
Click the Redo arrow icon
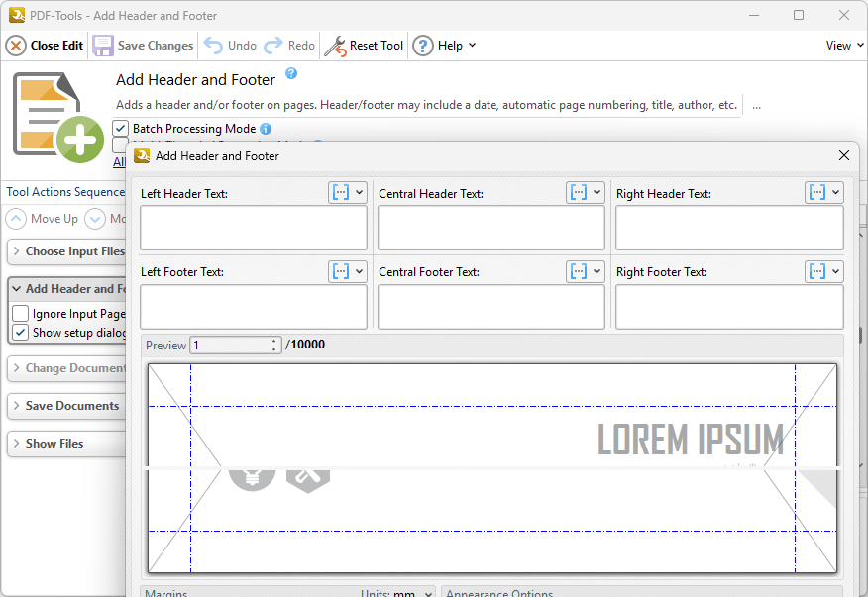coord(273,46)
